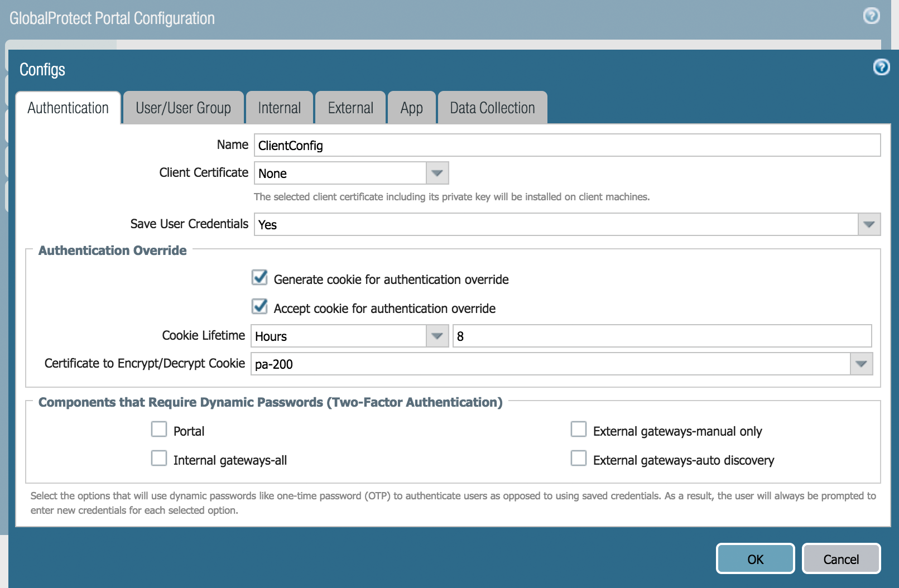Check External gateways-manual only option

tap(579, 429)
